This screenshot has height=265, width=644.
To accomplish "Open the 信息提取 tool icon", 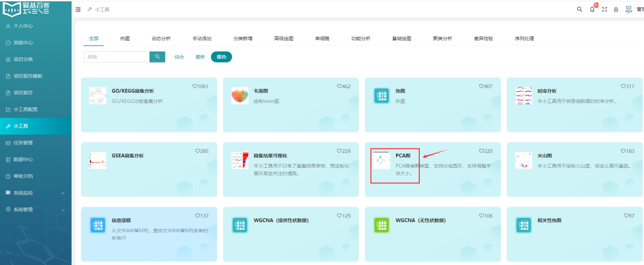I will coord(98,225).
